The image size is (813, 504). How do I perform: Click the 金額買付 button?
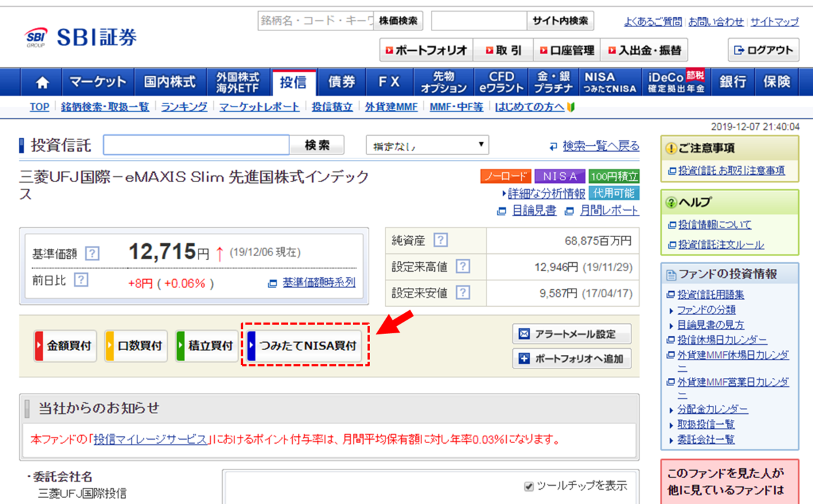(66, 345)
